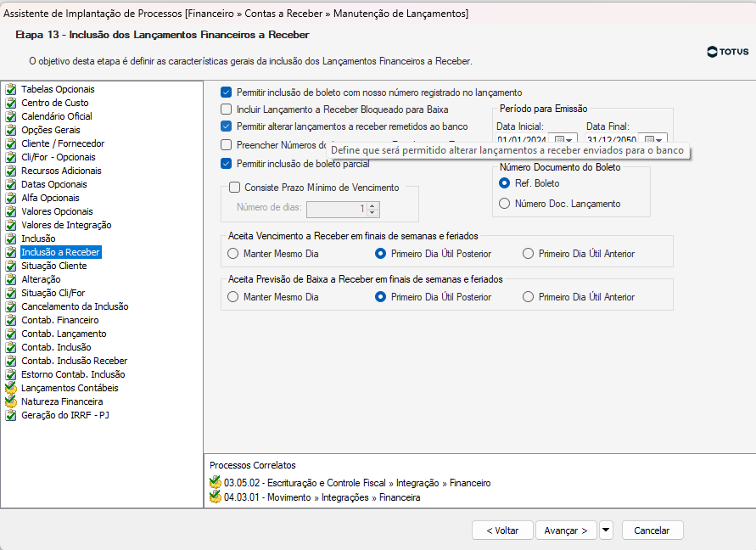
Task: Choose Manter Mesmo Dia for Vencimento a Receber
Action: click(232, 254)
